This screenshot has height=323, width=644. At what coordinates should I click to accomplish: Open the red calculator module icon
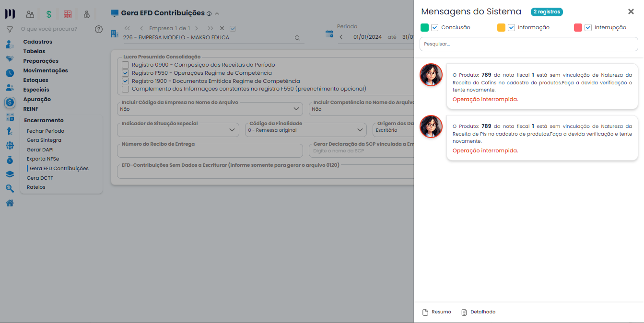click(x=68, y=14)
